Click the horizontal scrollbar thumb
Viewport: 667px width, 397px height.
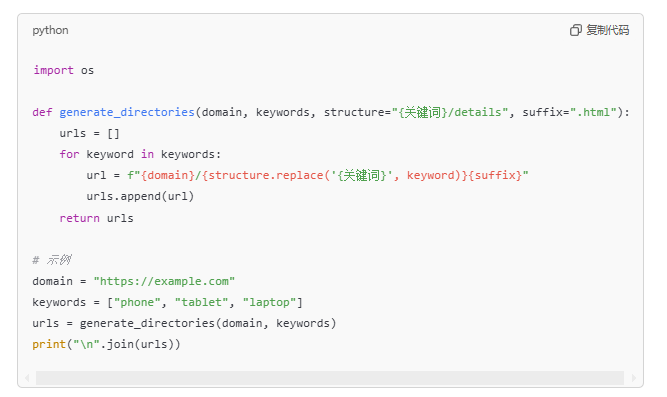(x=330, y=378)
